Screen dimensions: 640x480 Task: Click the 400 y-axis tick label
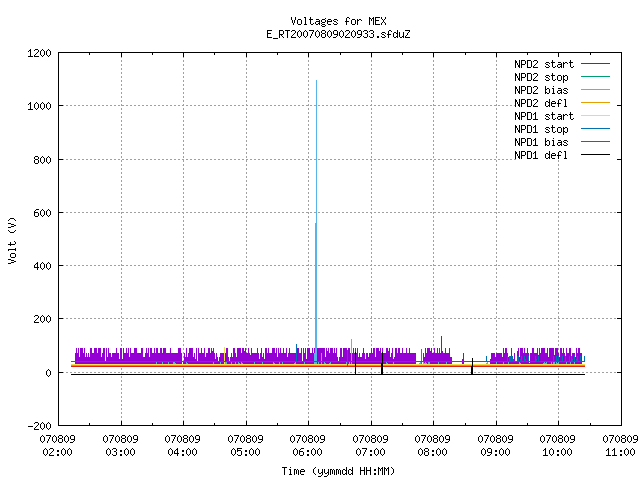coord(42,266)
